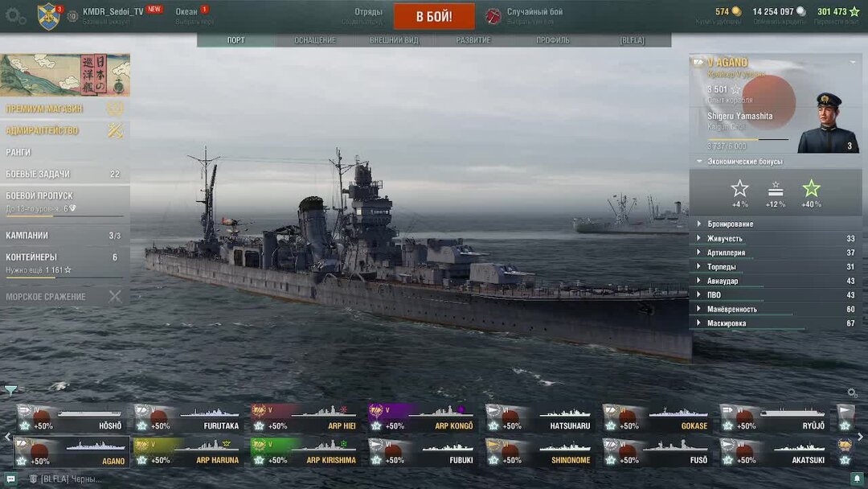Open Боевые задачи combat missions
Image resolution: width=868 pixels, height=489 pixels.
click(65, 174)
